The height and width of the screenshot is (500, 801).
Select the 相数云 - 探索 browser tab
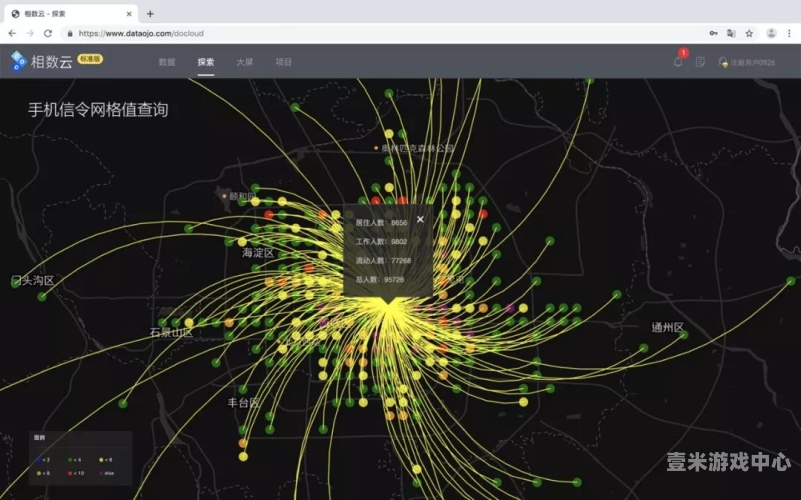pos(72,14)
